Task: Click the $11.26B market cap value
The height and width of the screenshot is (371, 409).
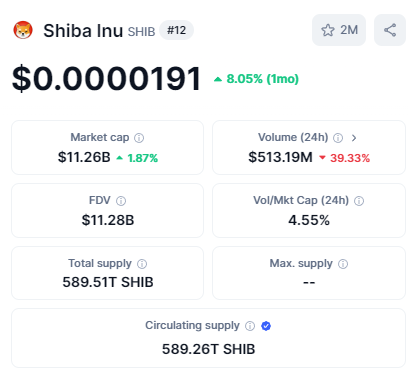Action: 84,157
